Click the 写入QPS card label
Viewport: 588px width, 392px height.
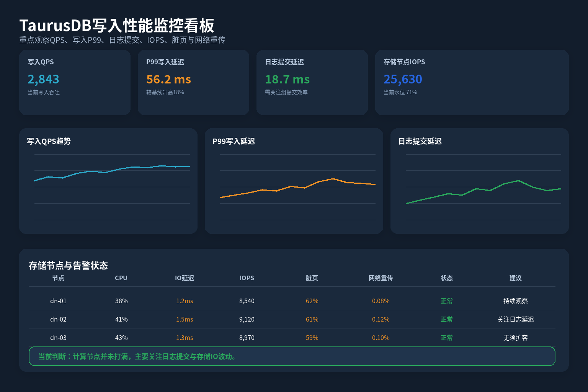(41, 62)
